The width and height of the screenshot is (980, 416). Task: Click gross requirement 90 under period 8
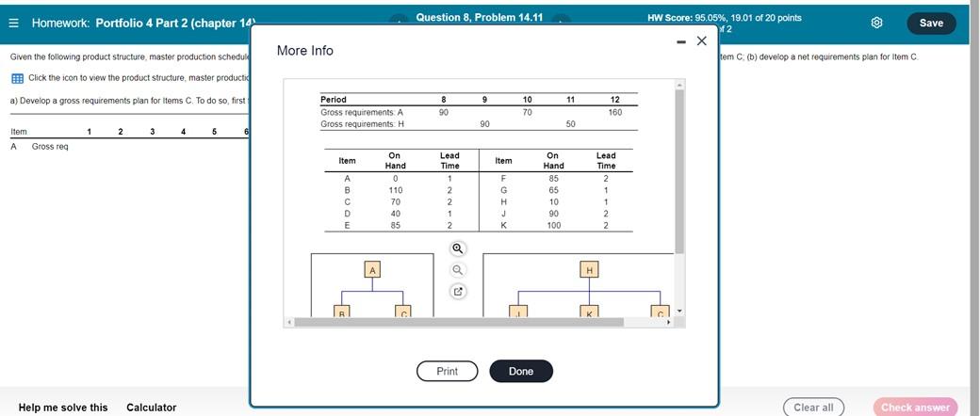click(444, 112)
